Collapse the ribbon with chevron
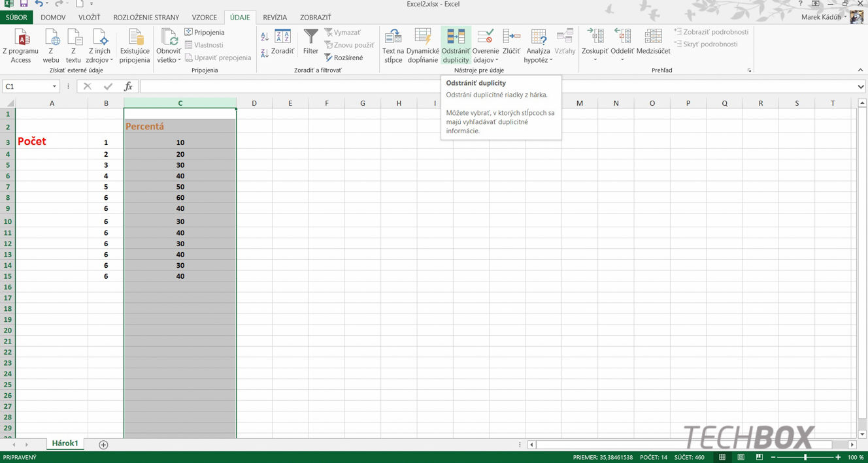The width and height of the screenshot is (868, 463). [x=861, y=70]
